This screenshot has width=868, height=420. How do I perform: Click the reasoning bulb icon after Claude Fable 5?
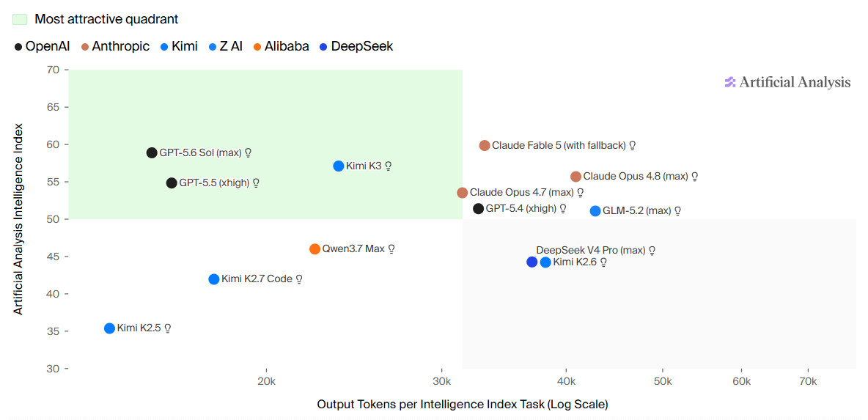pyautogui.click(x=632, y=146)
